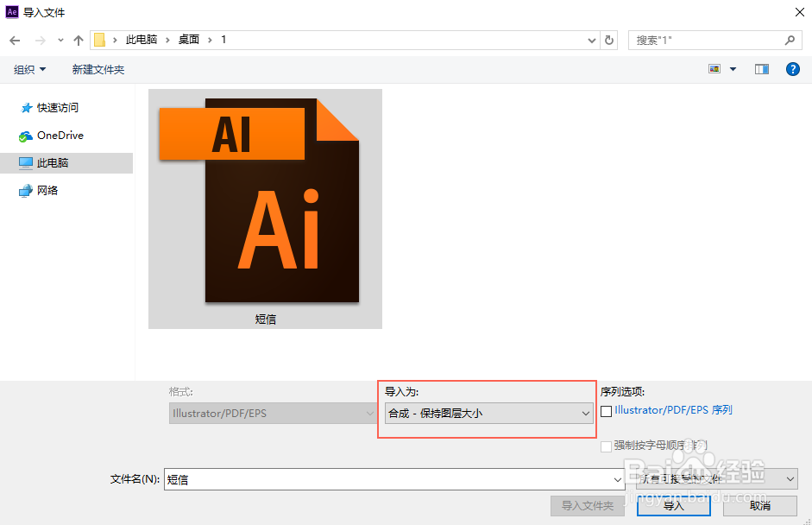Click the 导入文件夹 button

click(588, 506)
